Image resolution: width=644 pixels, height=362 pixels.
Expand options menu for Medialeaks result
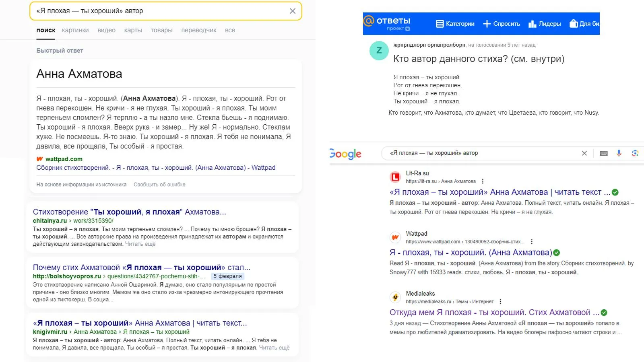[500, 302]
